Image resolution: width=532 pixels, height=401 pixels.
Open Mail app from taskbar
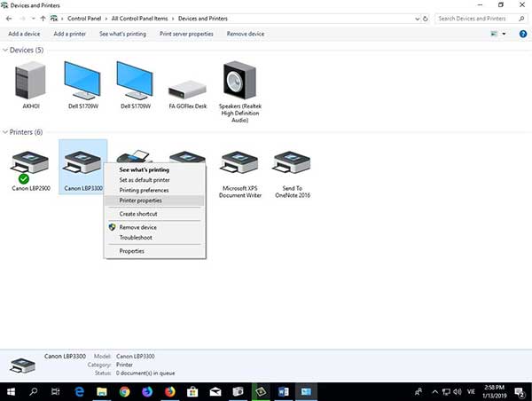coord(215,392)
